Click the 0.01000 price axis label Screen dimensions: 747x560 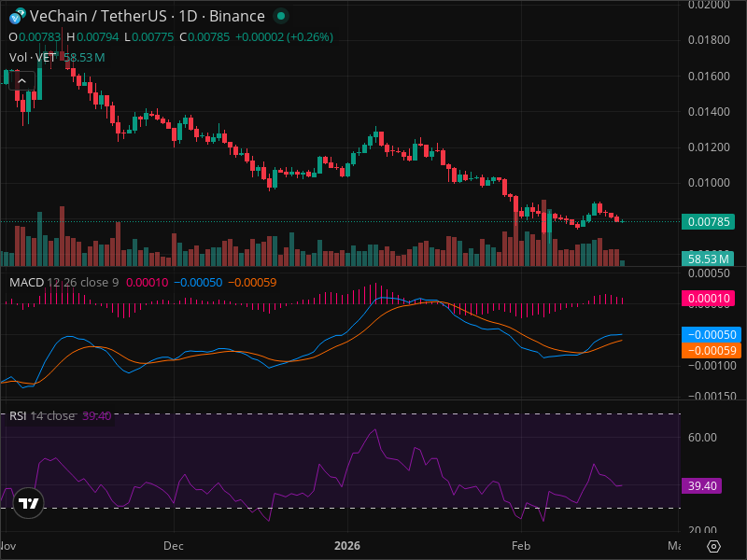(709, 183)
